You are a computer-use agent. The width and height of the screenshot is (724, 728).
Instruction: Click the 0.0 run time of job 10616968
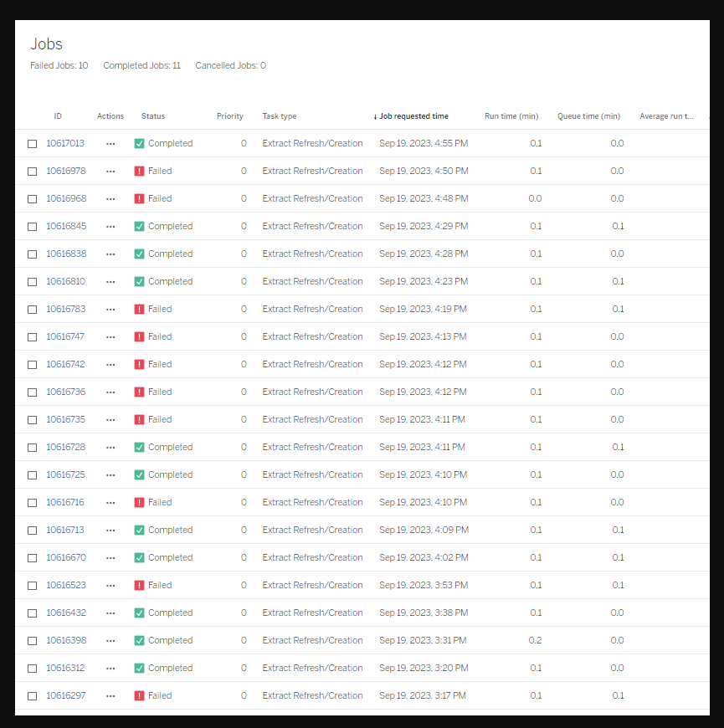point(535,198)
